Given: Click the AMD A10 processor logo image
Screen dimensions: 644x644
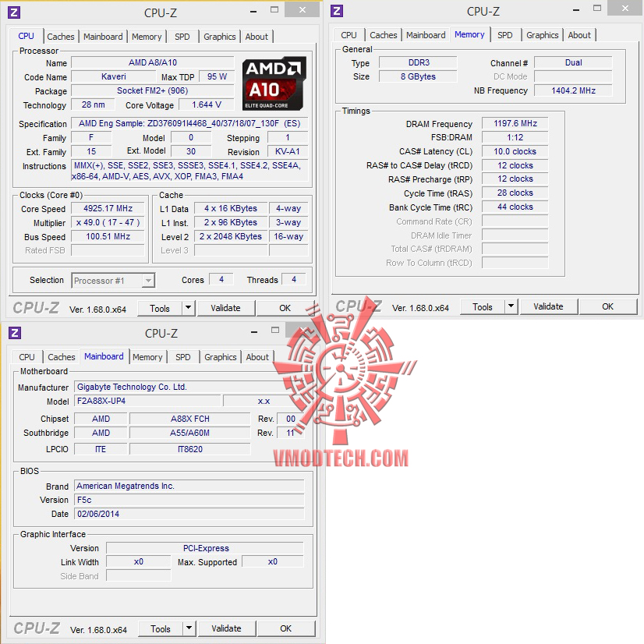Looking at the screenshot, I should 274,83.
